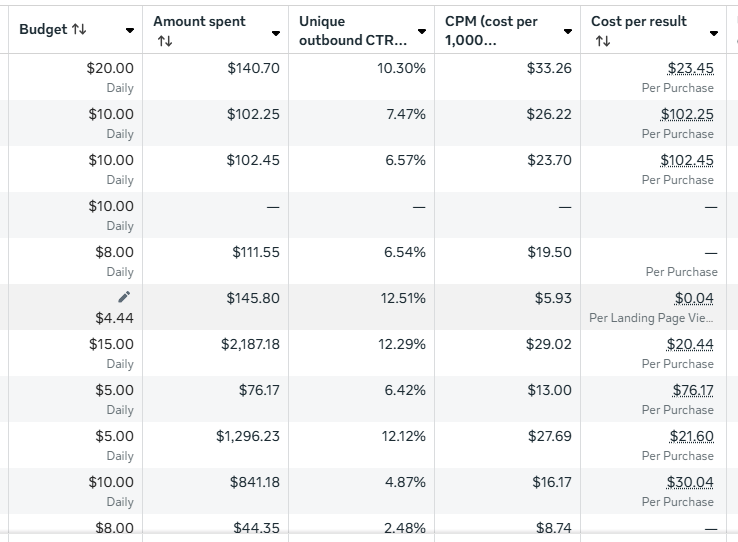This screenshot has height=542, width=738.
Task: Sort by Cost per result arrows
Action: point(602,41)
